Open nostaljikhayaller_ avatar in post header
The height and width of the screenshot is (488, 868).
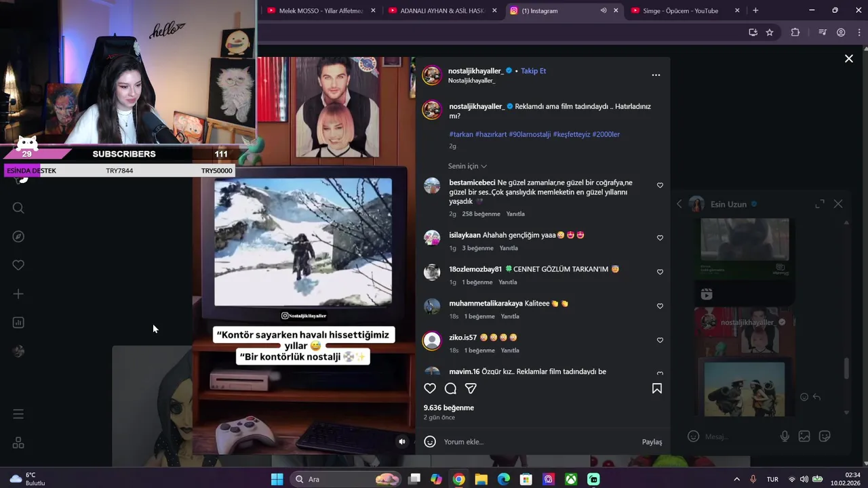point(432,75)
